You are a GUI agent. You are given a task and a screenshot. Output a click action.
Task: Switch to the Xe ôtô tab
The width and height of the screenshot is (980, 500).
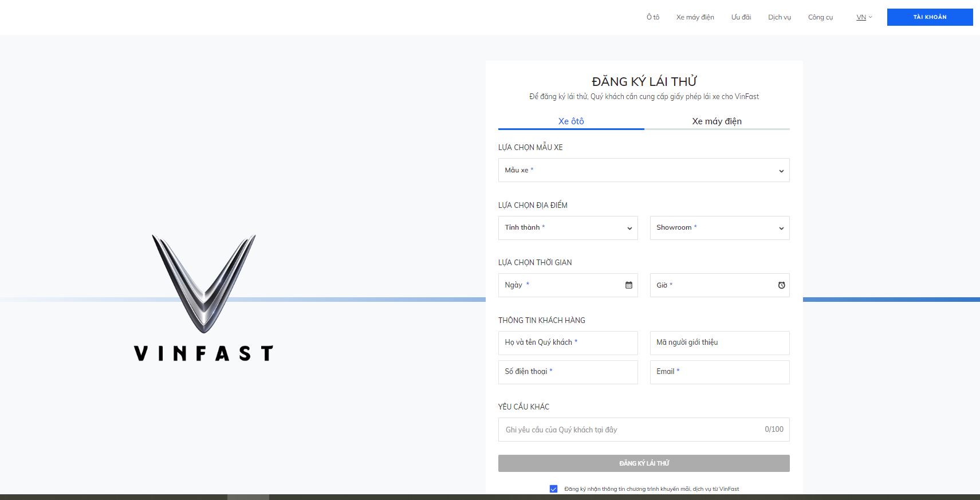coord(571,121)
